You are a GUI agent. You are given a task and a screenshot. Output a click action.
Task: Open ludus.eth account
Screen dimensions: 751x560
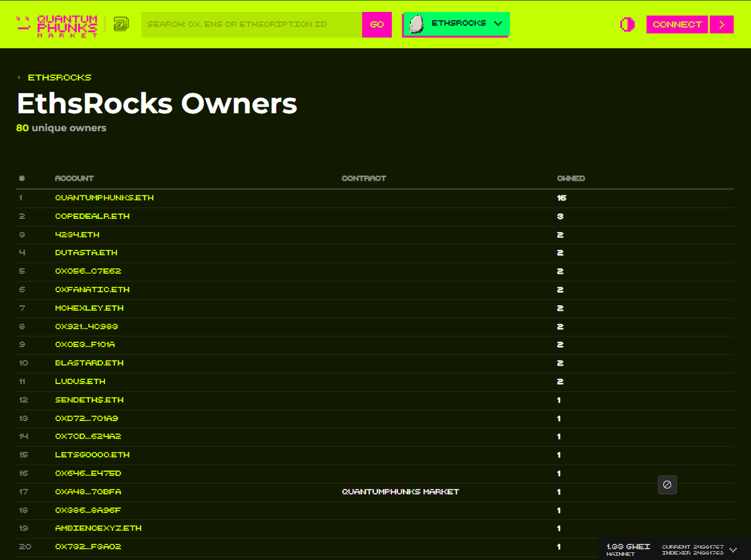pos(80,381)
